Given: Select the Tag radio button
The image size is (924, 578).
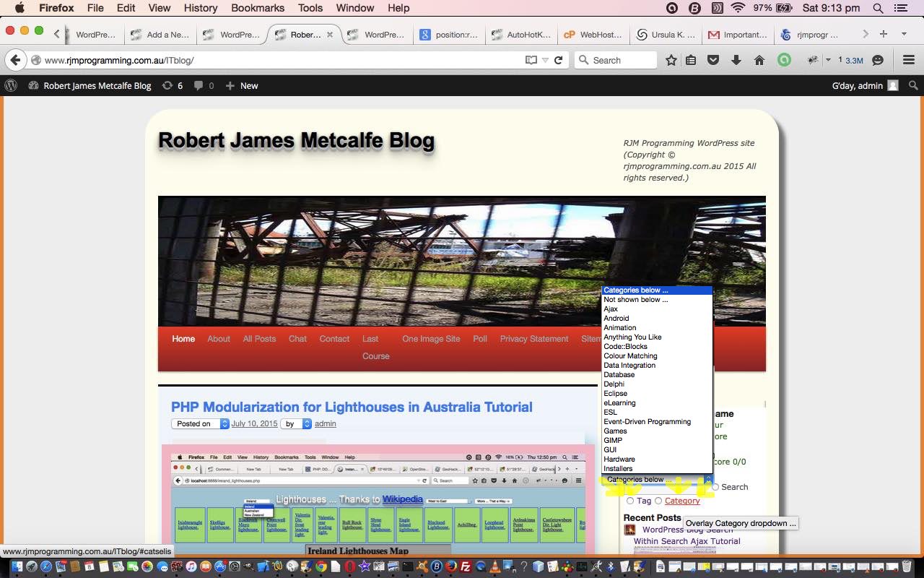Looking at the screenshot, I should click(x=630, y=501).
